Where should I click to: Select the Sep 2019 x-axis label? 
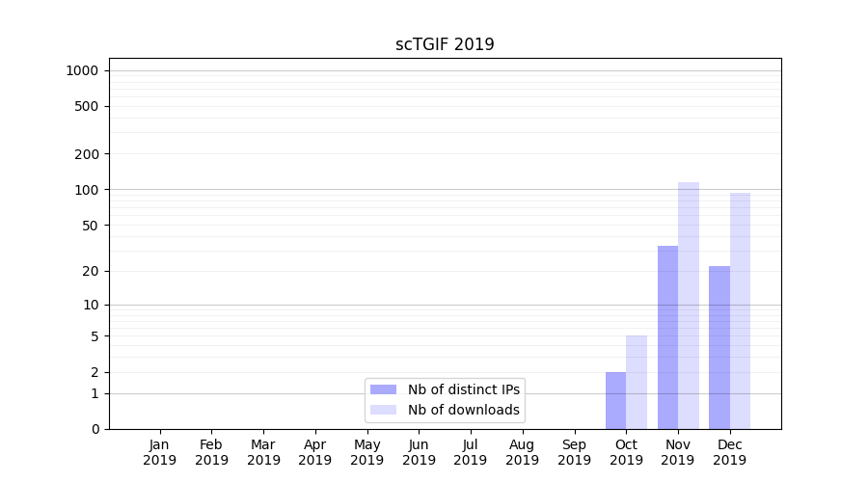click(x=574, y=452)
